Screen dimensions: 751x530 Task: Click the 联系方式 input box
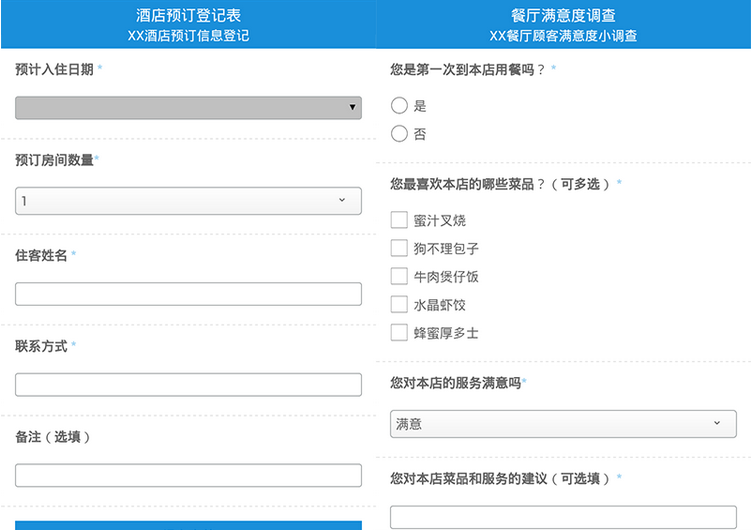pos(188,384)
